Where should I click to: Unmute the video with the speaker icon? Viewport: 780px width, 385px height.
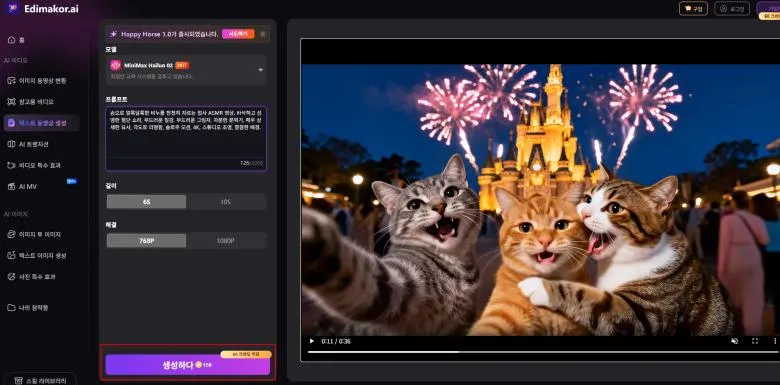[734, 341]
